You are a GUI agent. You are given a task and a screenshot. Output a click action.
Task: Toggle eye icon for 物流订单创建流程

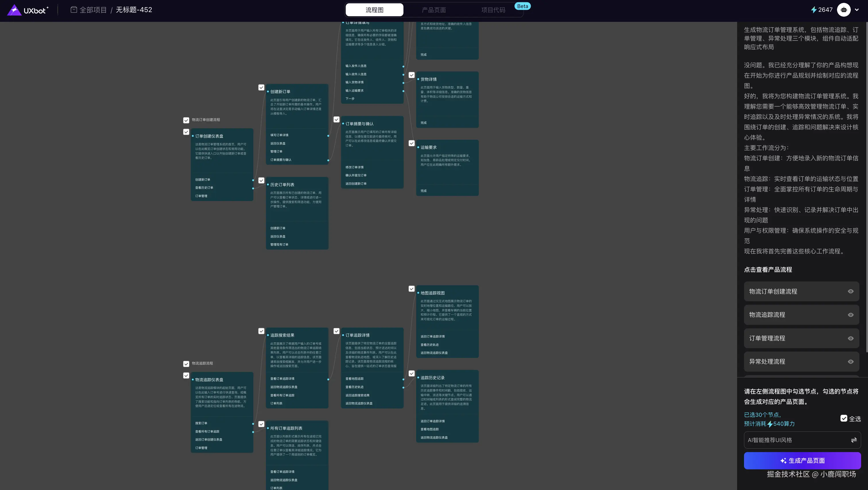click(850, 291)
